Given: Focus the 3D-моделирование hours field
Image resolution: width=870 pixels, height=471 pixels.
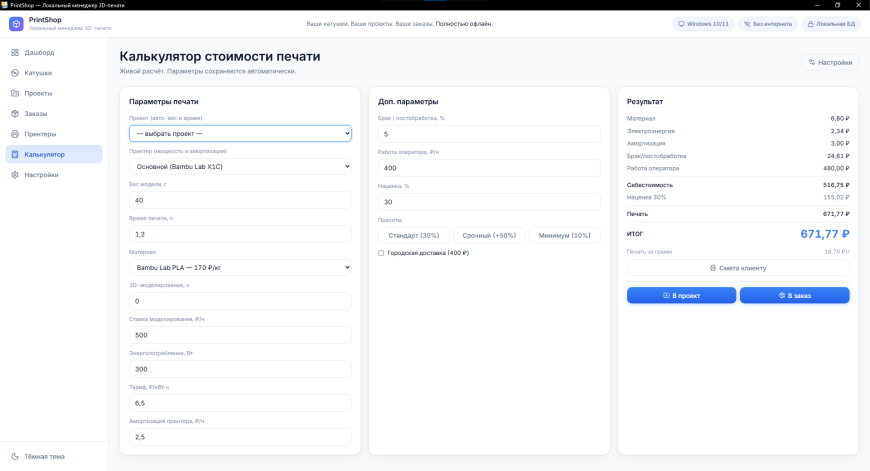Looking at the screenshot, I should coord(240,301).
